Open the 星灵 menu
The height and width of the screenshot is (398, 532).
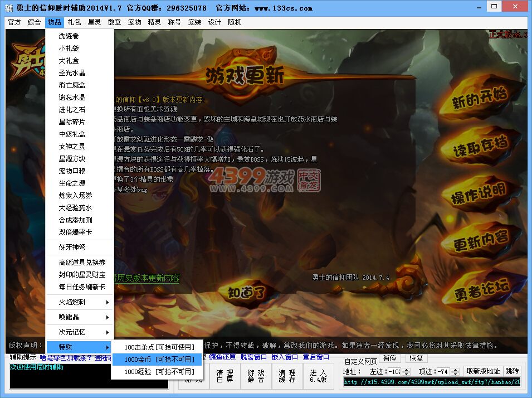94,22
